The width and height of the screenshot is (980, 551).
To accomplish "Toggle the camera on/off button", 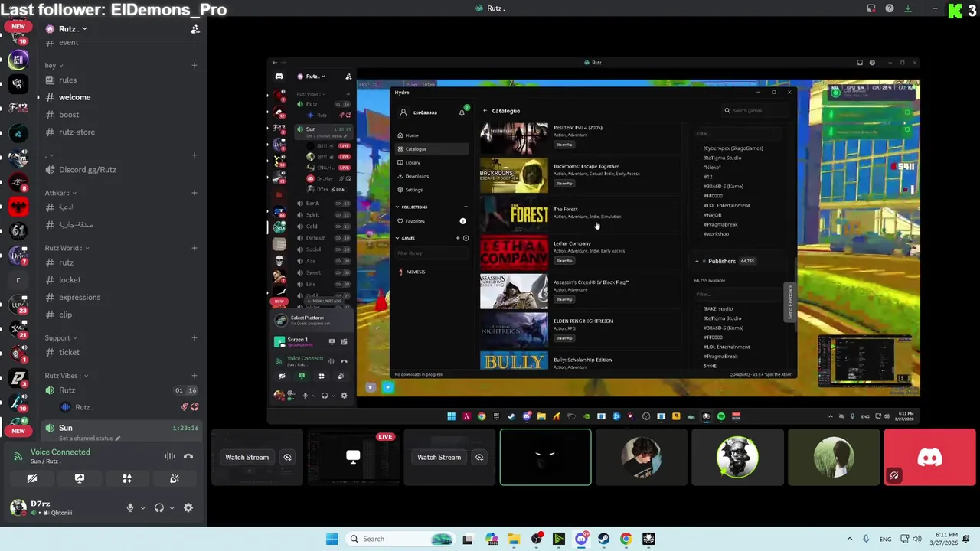I will 32,479.
